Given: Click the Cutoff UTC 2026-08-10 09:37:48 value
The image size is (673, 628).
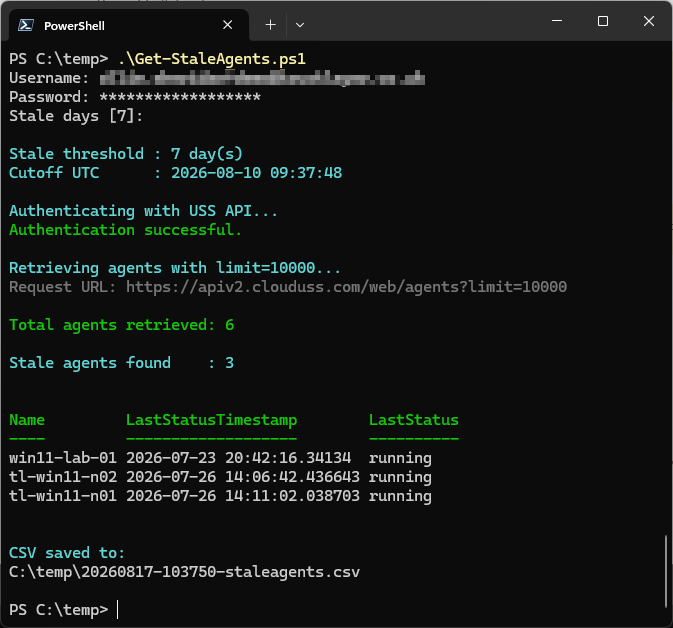Looking at the screenshot, I should tap(256, 173).
